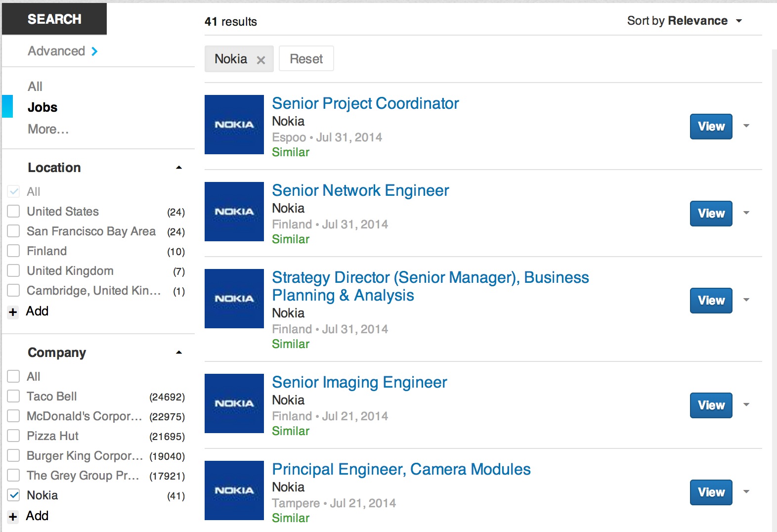Remove the Nokia filter tag with X

(261, 60)
